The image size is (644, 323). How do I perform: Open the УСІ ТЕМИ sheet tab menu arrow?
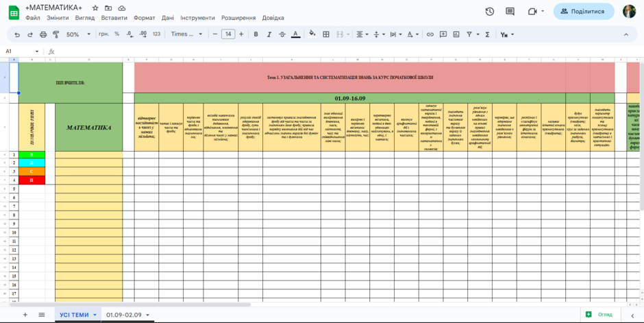coord(95,315)
